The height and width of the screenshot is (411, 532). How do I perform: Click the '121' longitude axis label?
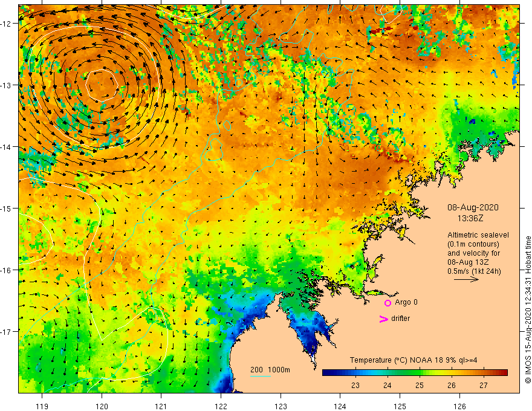point(161,406)
